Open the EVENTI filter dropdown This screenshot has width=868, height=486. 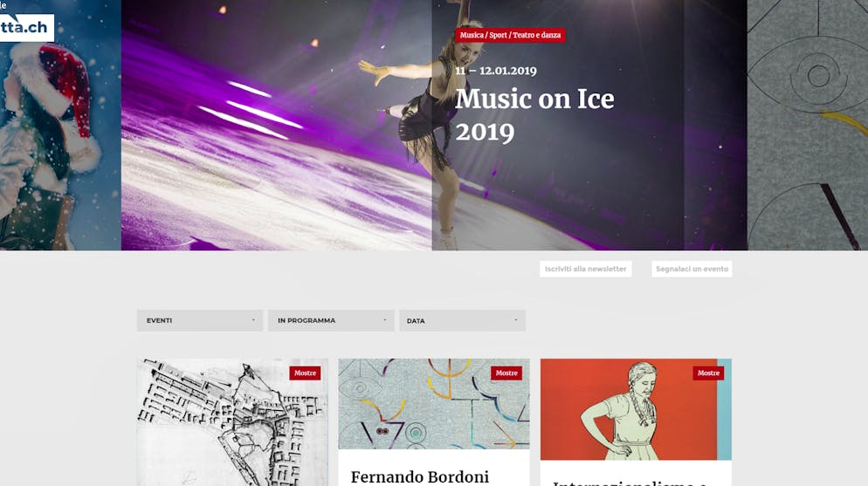(x=200, y=321)
